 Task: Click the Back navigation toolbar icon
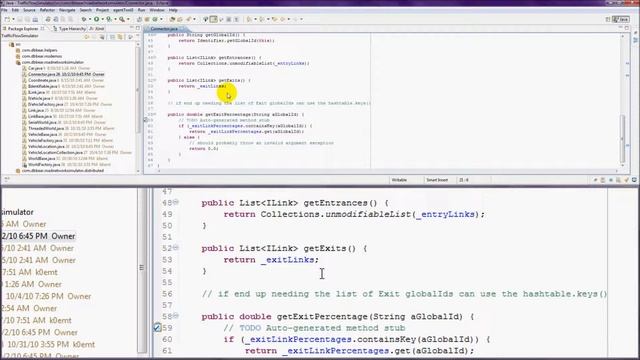click(x=282, y=19)
